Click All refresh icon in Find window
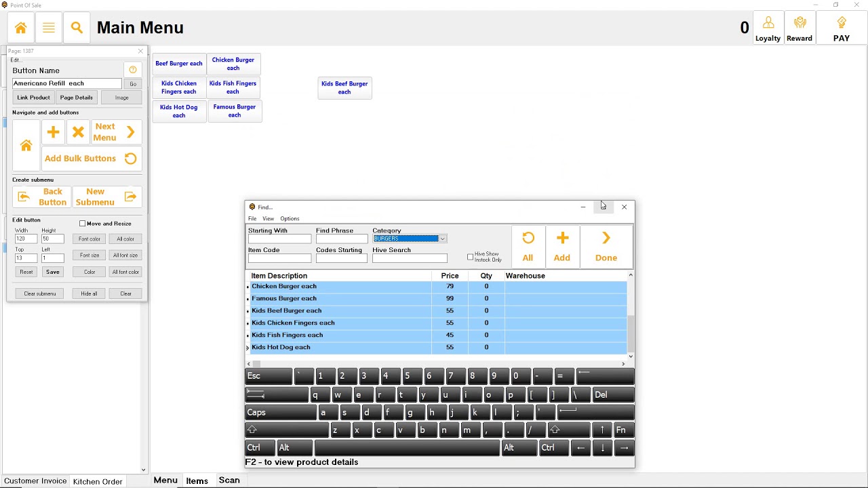Image resolution: width=868 pixels, height=488 pixels. tap(528, 247)
